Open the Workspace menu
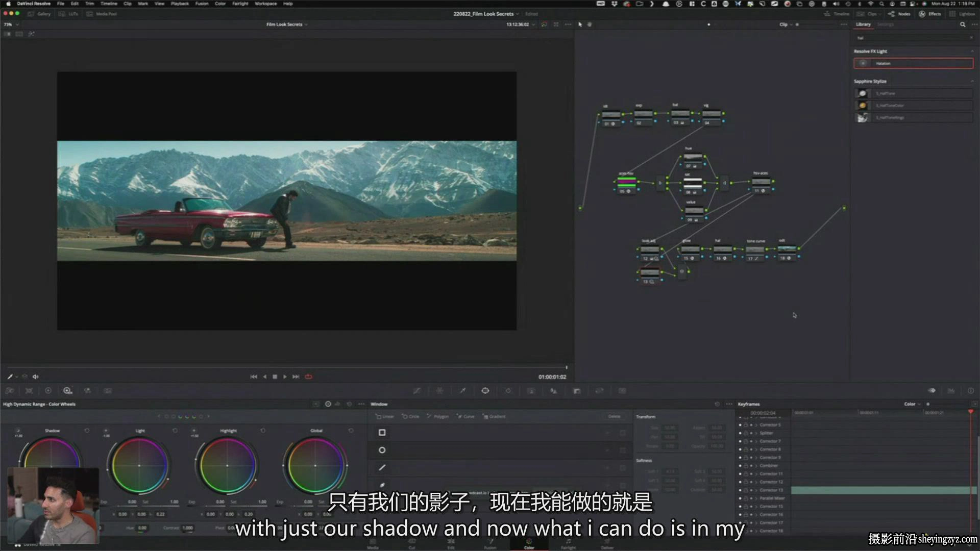Image resolution: width=980 pixels, height=551 pixels. coord(265,4)
